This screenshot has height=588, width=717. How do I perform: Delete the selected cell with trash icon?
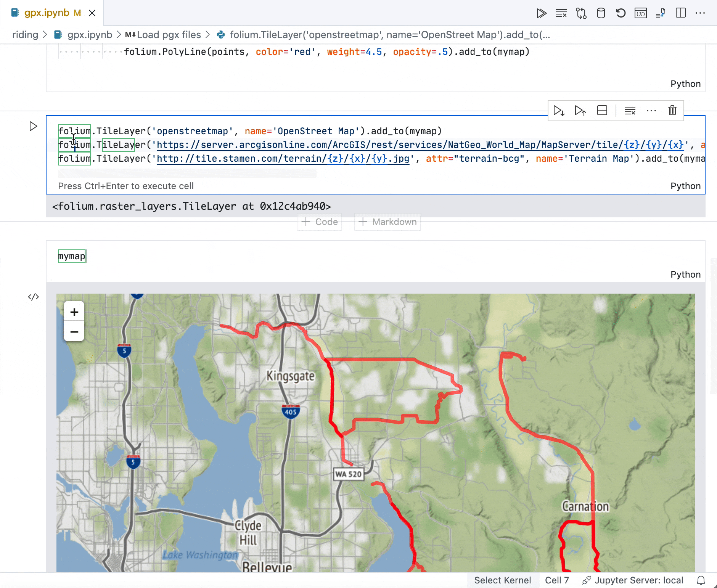672,111
